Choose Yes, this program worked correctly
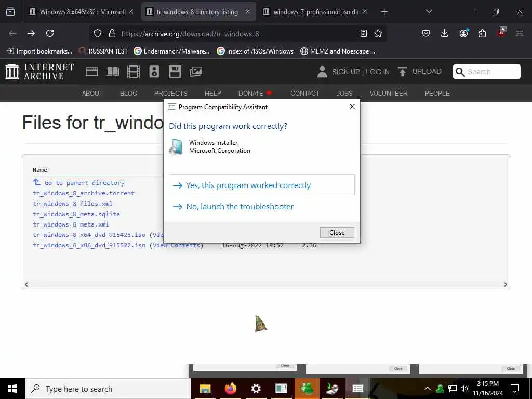532x399 pixels. (262, 185)
